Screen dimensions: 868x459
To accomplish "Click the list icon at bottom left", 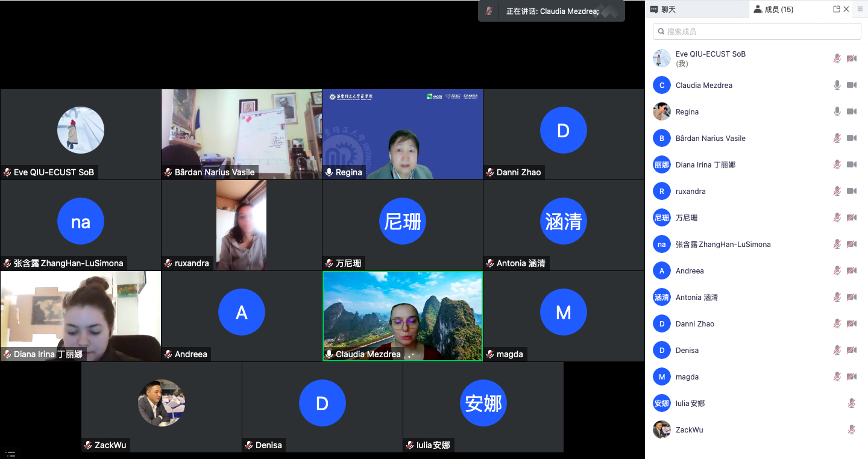I will pyautogui.click(x=10, y=453).
